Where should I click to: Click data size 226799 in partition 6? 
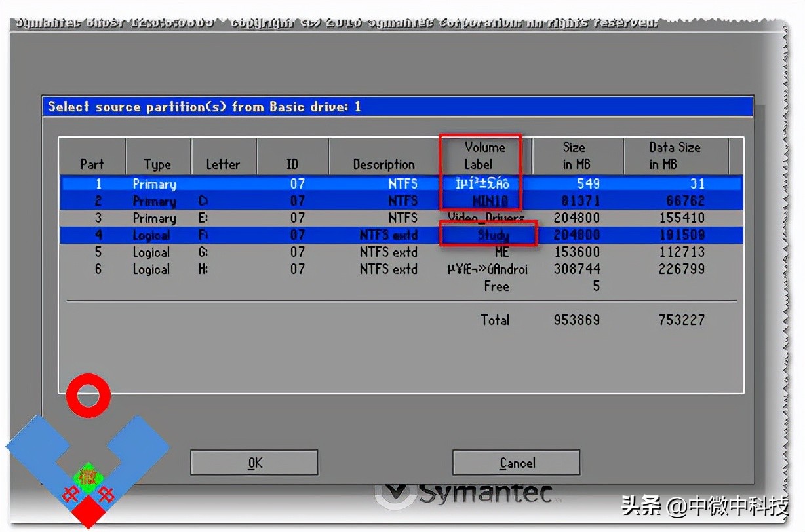tap(682, 269)
